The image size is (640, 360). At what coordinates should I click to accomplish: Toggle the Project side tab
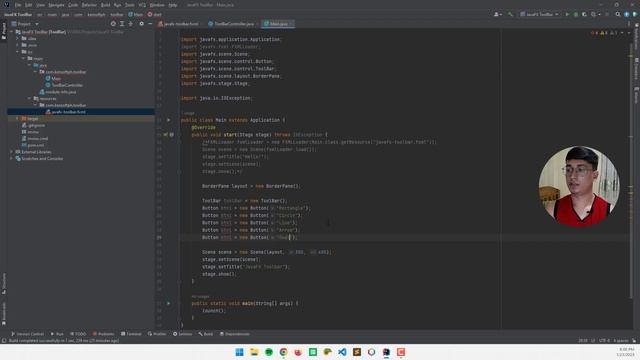[x=4, y=31]
